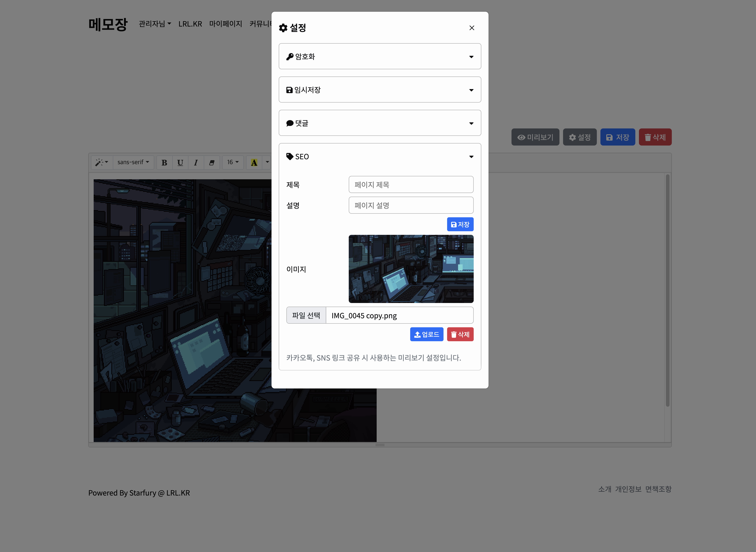Open the sans-serif font family dropdown
Image resolution: width=756 pixels, height=552 pixels.
133,162
